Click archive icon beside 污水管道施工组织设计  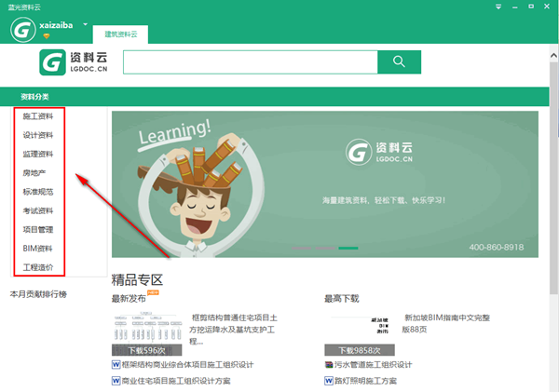click(x=329, y=365)
